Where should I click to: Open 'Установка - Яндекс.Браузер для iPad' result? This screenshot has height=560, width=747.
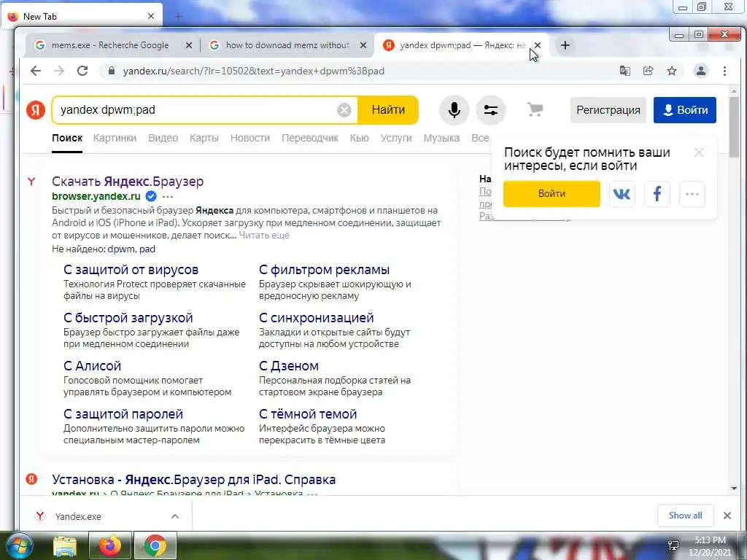[194, 480]
